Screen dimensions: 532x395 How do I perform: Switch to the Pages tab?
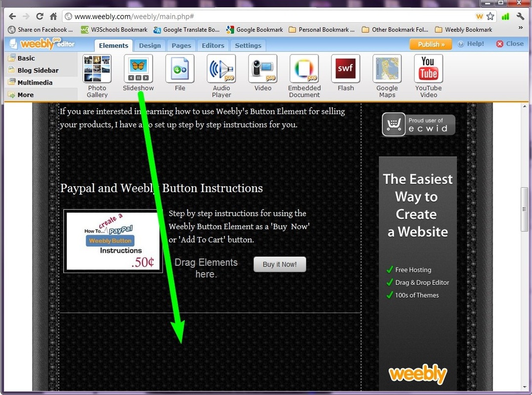pyautogui.click(x=181, y=45)
